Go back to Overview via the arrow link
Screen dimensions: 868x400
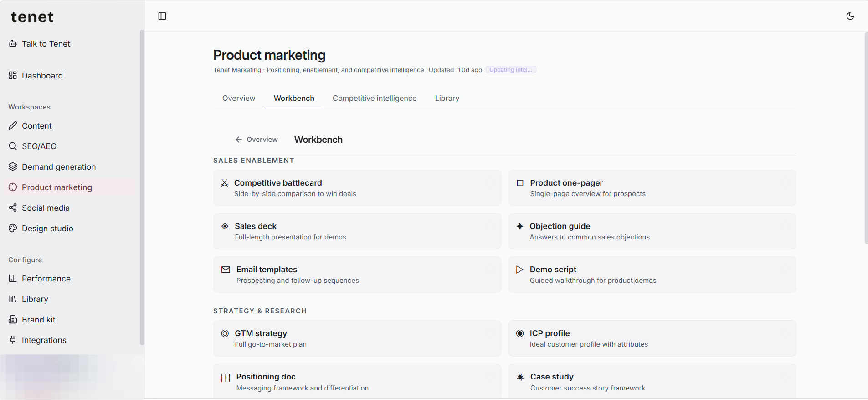[257, 140]
